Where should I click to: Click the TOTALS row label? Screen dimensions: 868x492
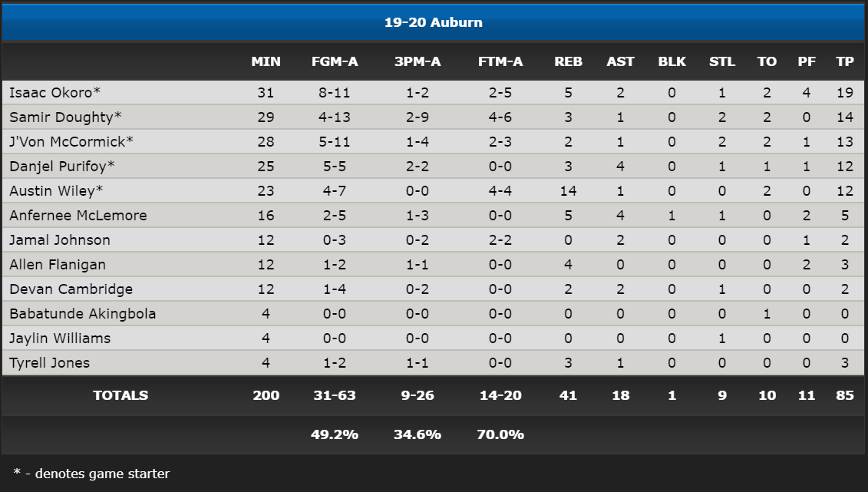click(x=120, y=395)
